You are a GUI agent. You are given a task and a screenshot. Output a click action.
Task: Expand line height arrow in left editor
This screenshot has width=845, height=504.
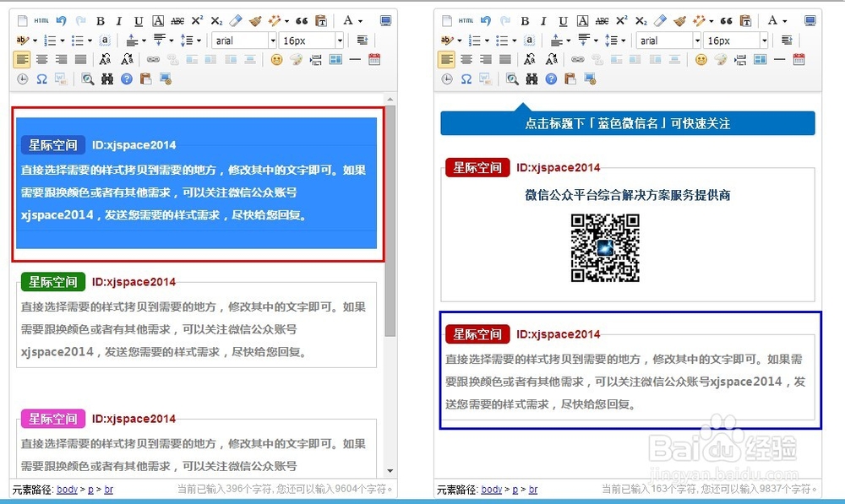point(199,41)
